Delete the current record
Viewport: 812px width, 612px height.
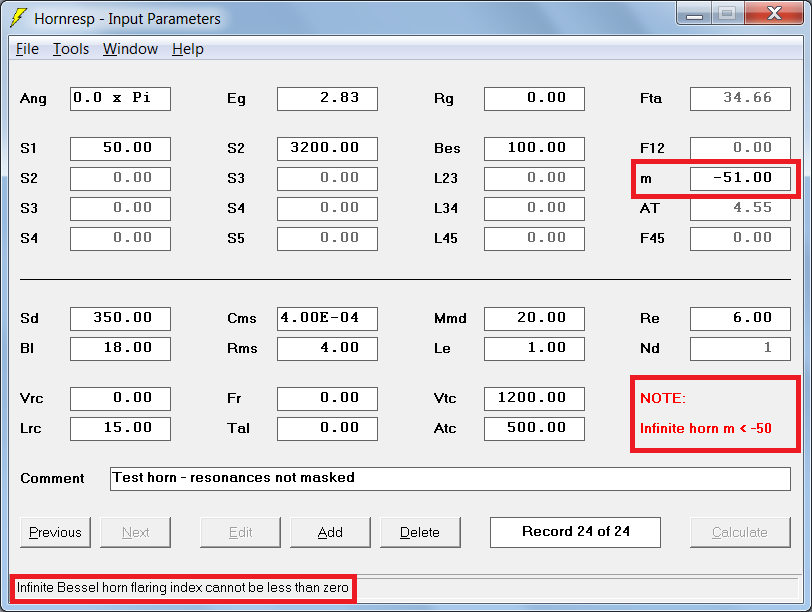click(x=420, y=532)
